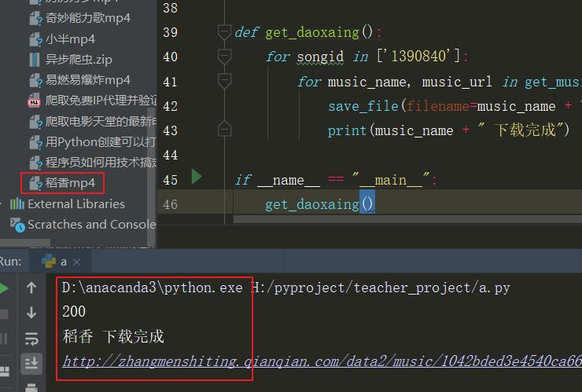Click the '1390840' string literal
The width and height of the screenshot is (582, 392).
pyautogui.click(x=418, y=57)
